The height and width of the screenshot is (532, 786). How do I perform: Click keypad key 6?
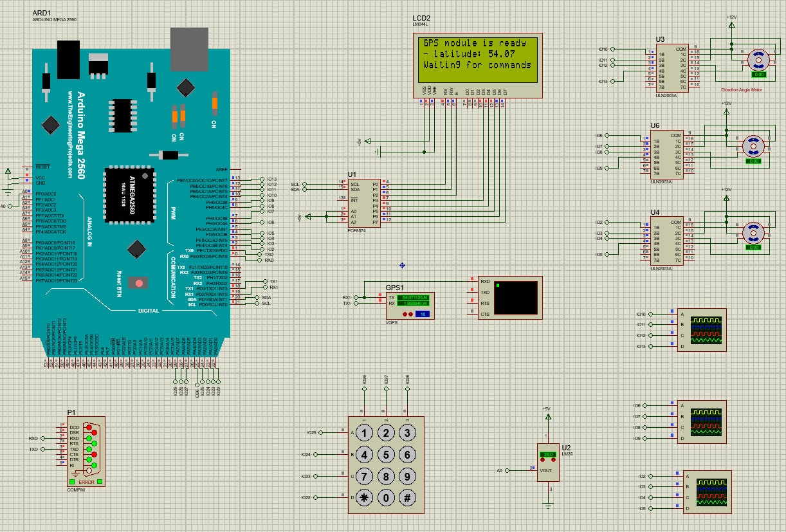tap(407, 455)
